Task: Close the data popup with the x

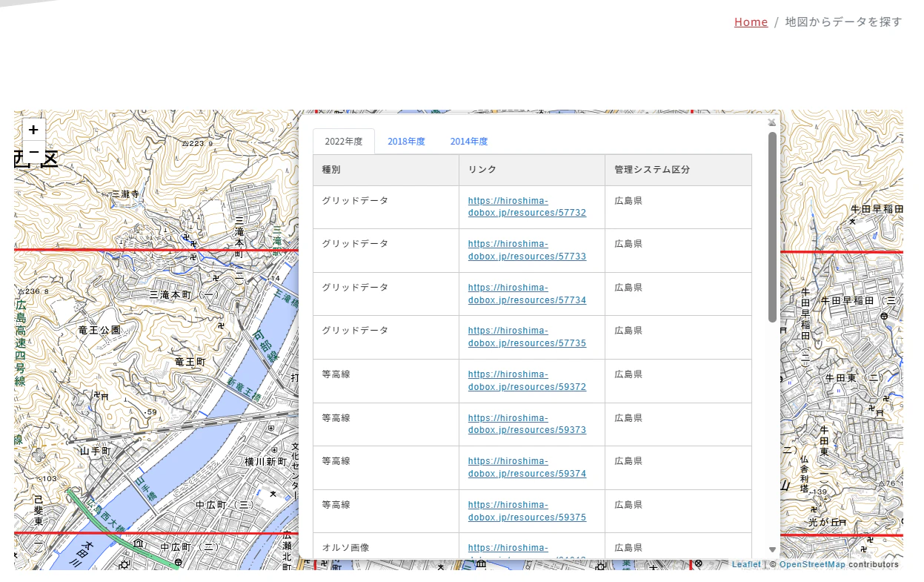Action: [771, 122]
